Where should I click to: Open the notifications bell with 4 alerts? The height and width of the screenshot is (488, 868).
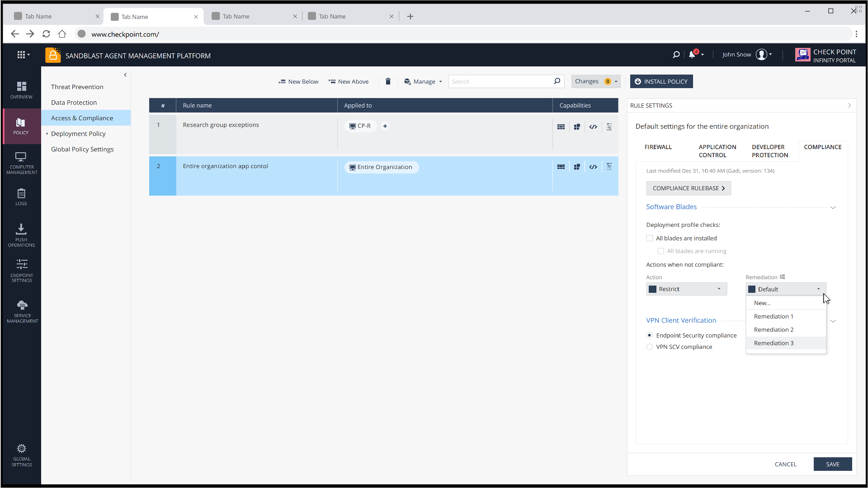[693, 54]
